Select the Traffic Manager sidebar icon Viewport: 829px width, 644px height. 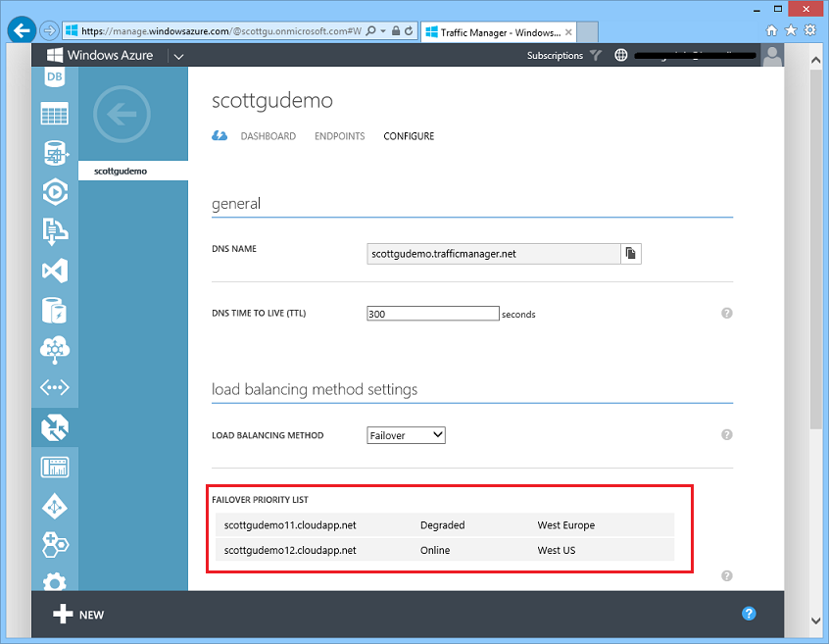pos(55,427)
